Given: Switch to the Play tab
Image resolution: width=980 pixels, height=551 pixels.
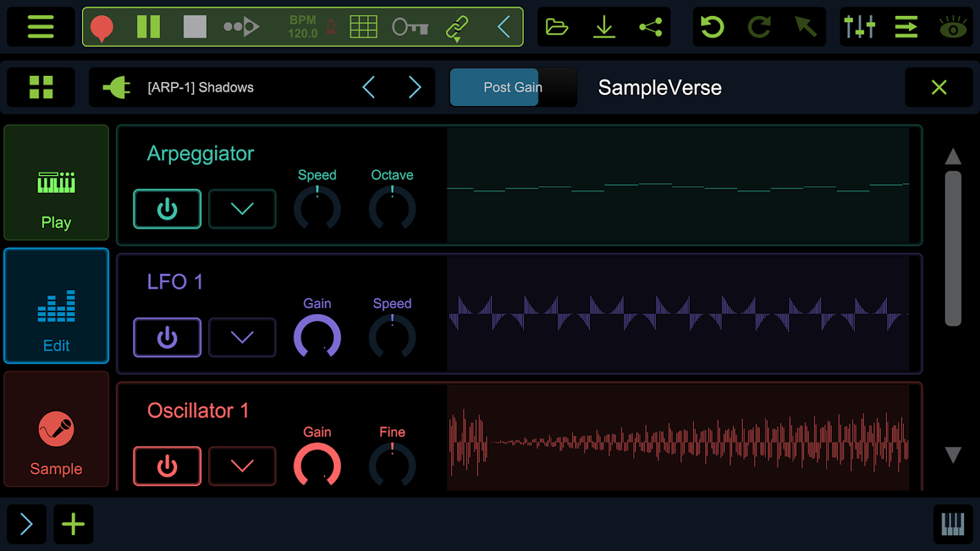Looking at the screenshot, I should click(x=57, y=183).
